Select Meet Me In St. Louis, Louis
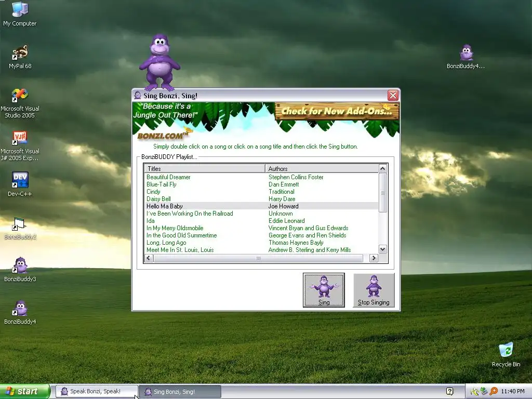The height and width of the screenshot is (399, 532). tap(180, 250)
